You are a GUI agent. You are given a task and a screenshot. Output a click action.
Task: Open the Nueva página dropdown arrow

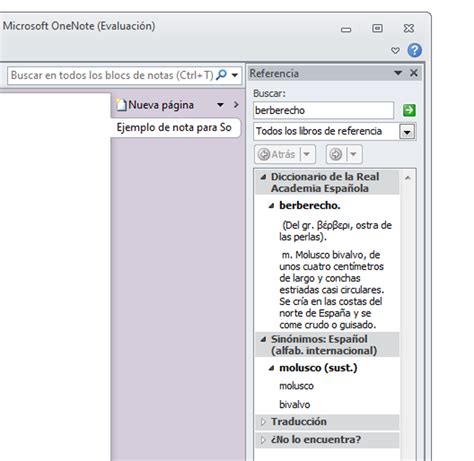click(220, 105)
